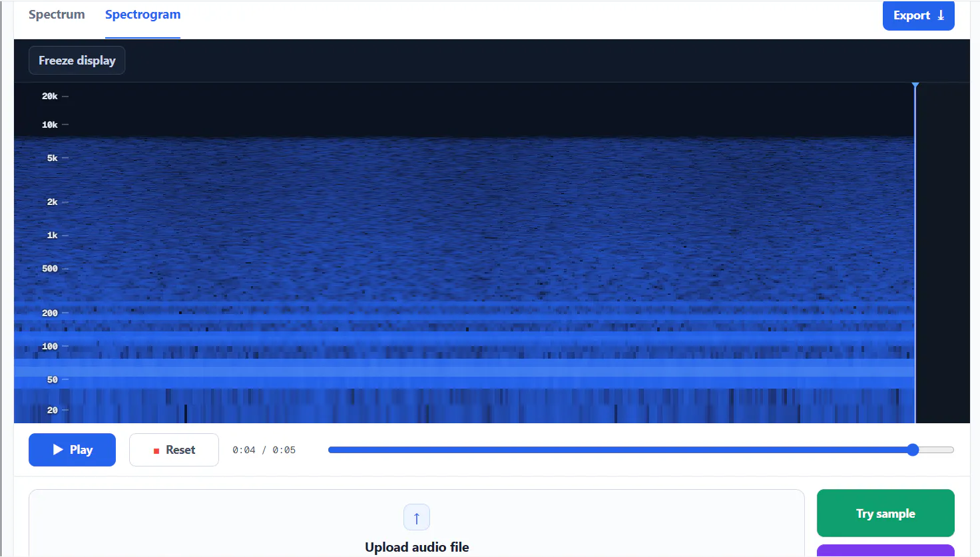The width and height of the screenshot is (980, 557).
Task: Click the 20k frequency axis label
Action: 50,96
